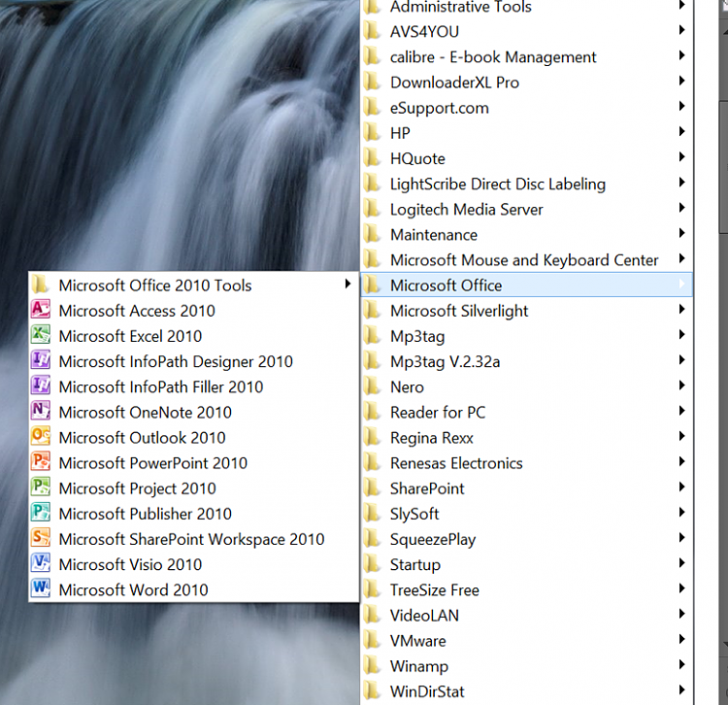The height and width of the screenshot is (705, 728).
Task: Open the Mp3tag V.2.32a folder entry
Action: 526,361
